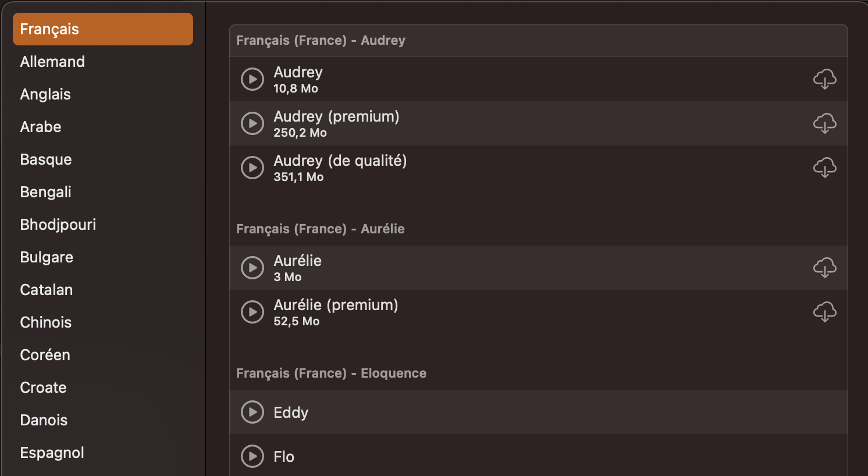The image size is (868, 476).
Task: Download the Aurélie 3 Mo voice
Action: tap(824, 268)
